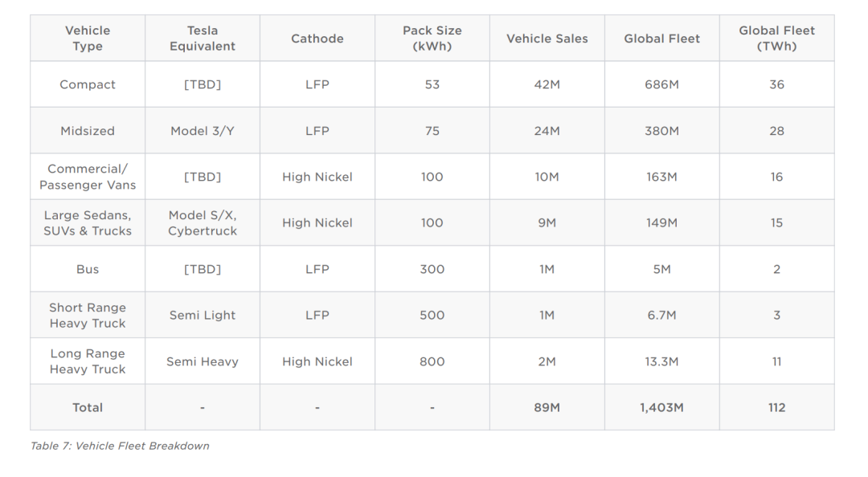868x477 pixels.
Task: Click the Vehicle Type column header
Action: coord(88,39)
